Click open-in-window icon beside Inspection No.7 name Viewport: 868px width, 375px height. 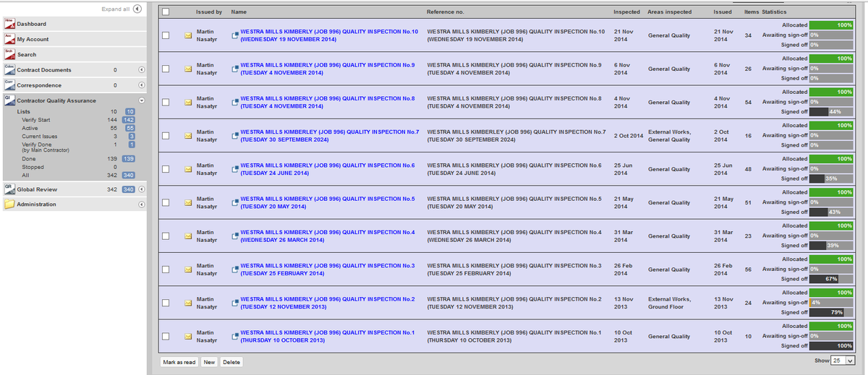(x=235, y=137)
